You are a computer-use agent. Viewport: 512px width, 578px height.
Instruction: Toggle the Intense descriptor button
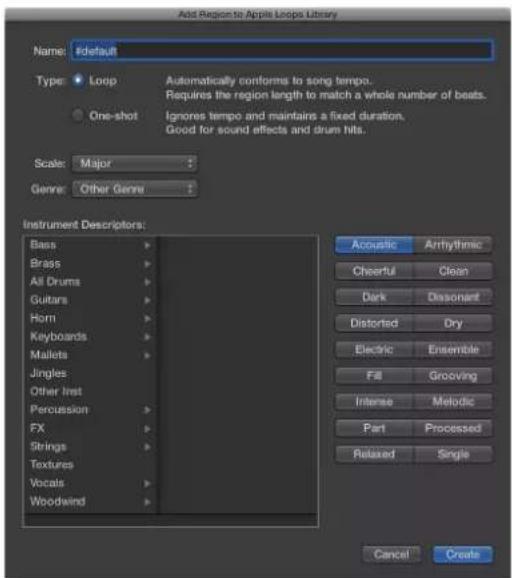[x=374, y=402]
